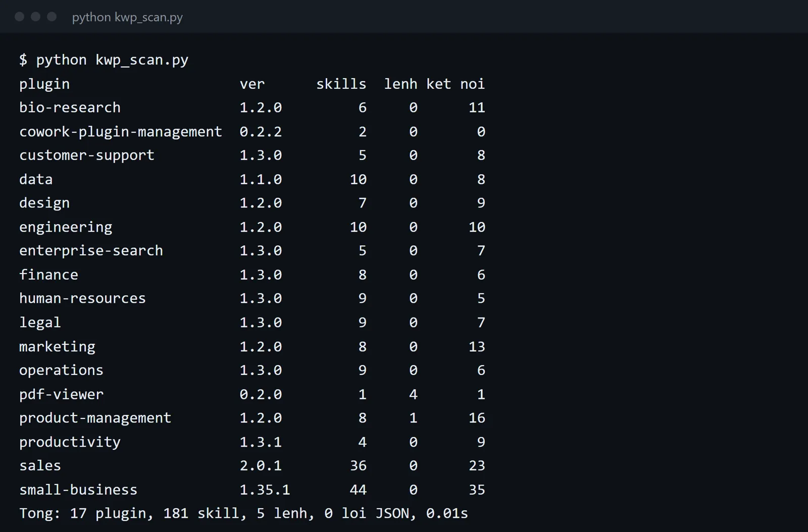808x532 pixels.
Task: Click the 'plugin' column header
Action: [x=44, y=84]
